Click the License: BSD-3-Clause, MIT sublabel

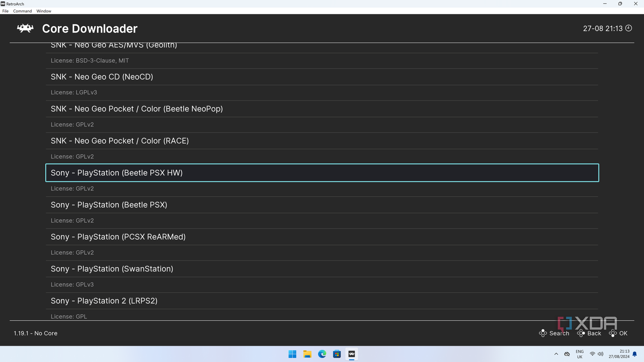[x=90, y=60]
